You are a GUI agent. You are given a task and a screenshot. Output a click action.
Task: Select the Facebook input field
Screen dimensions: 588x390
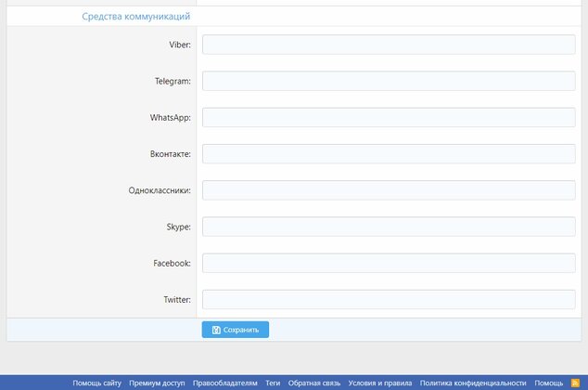click(389, 263)
